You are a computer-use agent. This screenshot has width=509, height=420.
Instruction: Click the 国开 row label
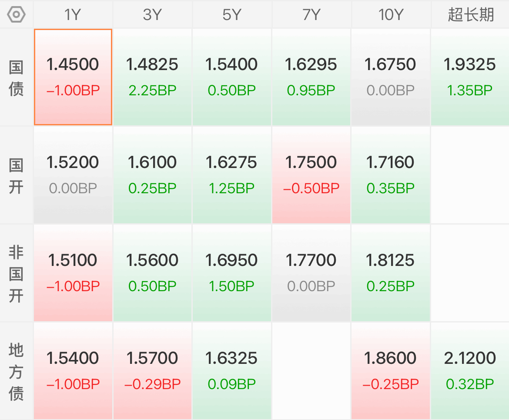point(16,175)
